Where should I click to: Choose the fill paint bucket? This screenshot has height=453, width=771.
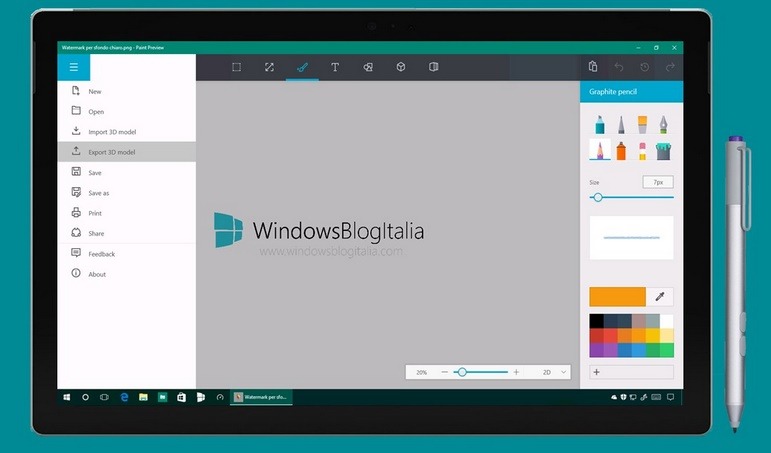coord(663,151)
